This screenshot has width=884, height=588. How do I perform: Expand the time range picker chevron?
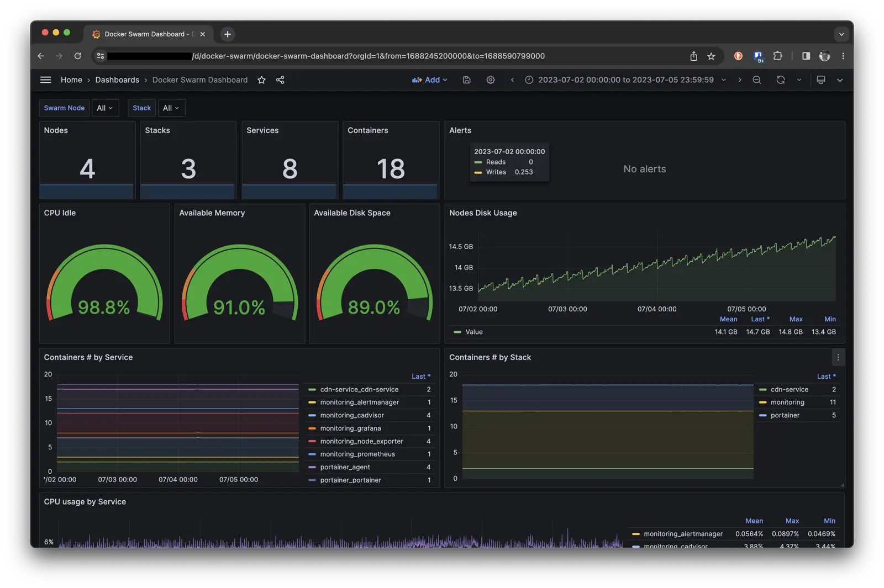(x=724, y=80)
